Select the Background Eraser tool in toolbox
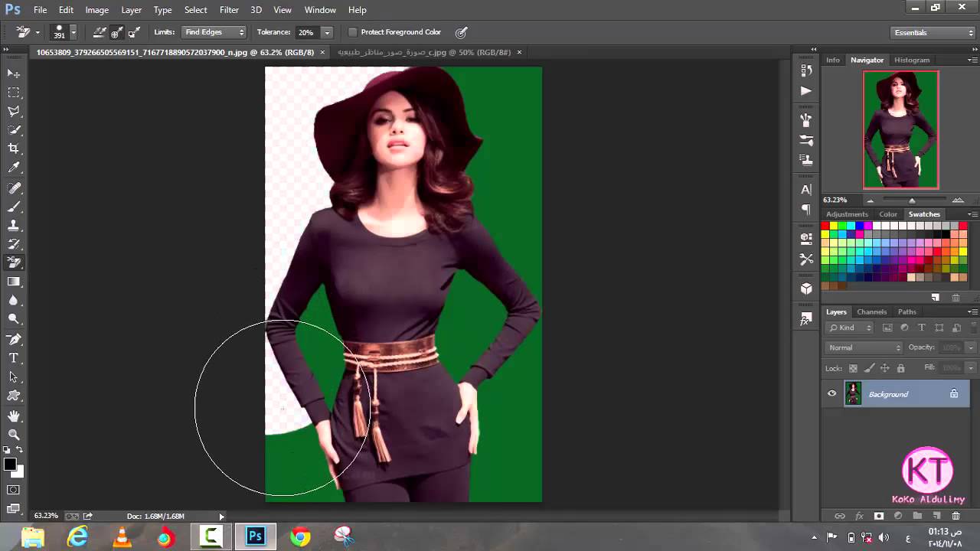 click(14, 262)
